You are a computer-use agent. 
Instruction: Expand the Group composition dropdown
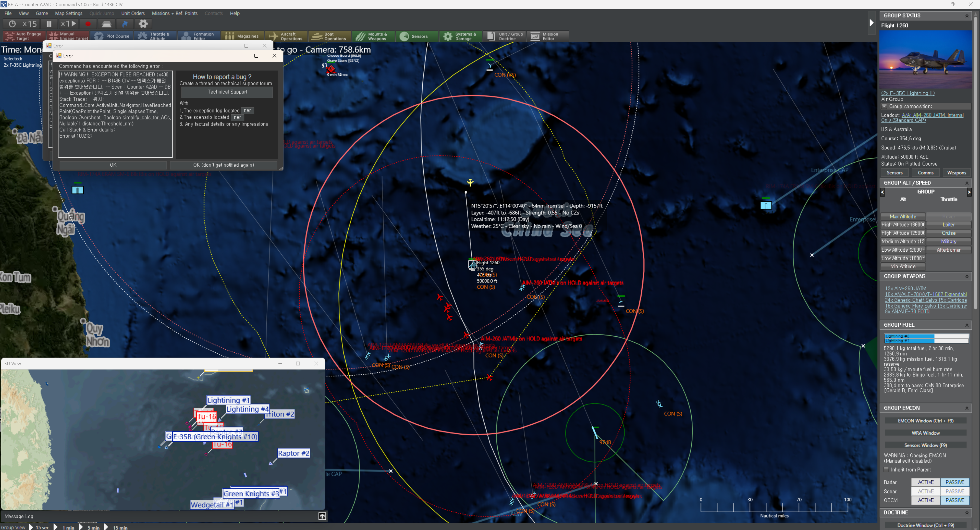[x=884, y=106]
